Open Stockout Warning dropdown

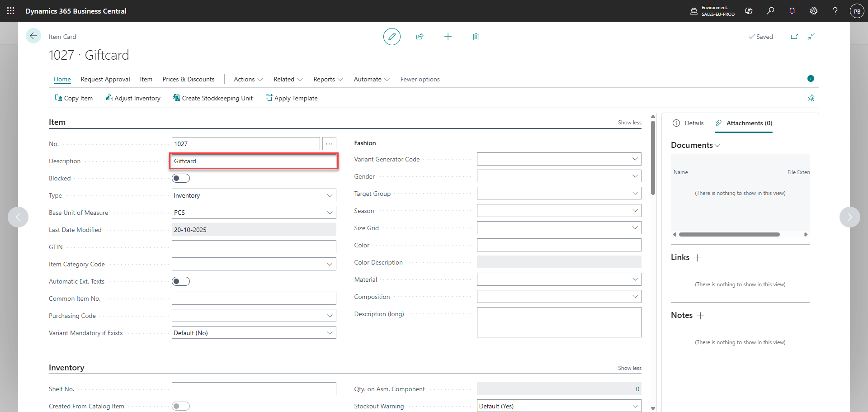coord(635,406)
